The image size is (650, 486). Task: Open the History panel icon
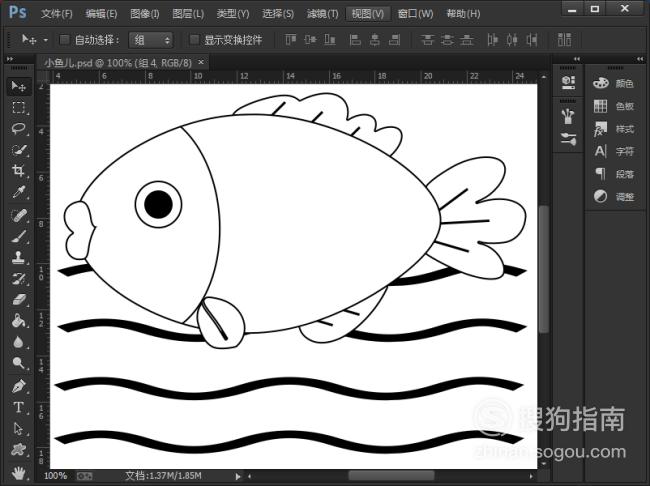[x=568, y=82]
